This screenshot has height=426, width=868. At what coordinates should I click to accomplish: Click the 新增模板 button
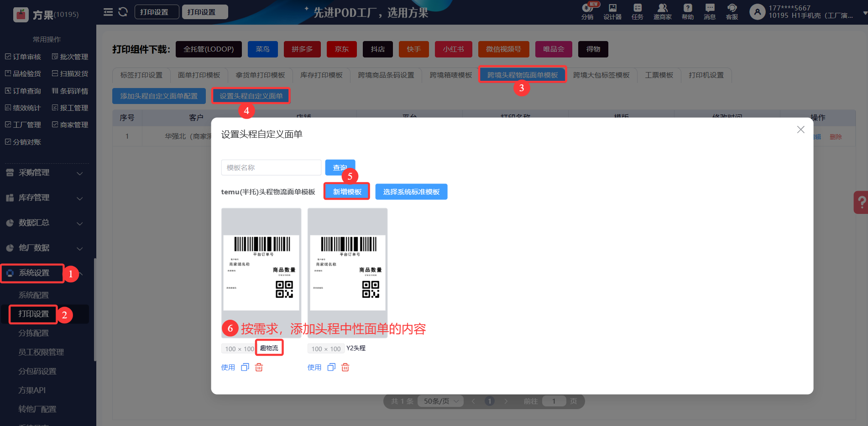[x=347, y=192]
